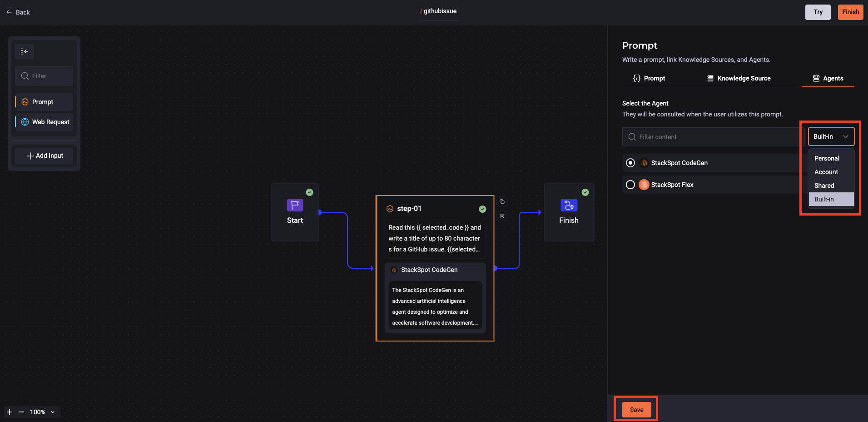This screenshot has width=868, height=422.
Task: Click the back arrow icon
Action: point(9,12)
